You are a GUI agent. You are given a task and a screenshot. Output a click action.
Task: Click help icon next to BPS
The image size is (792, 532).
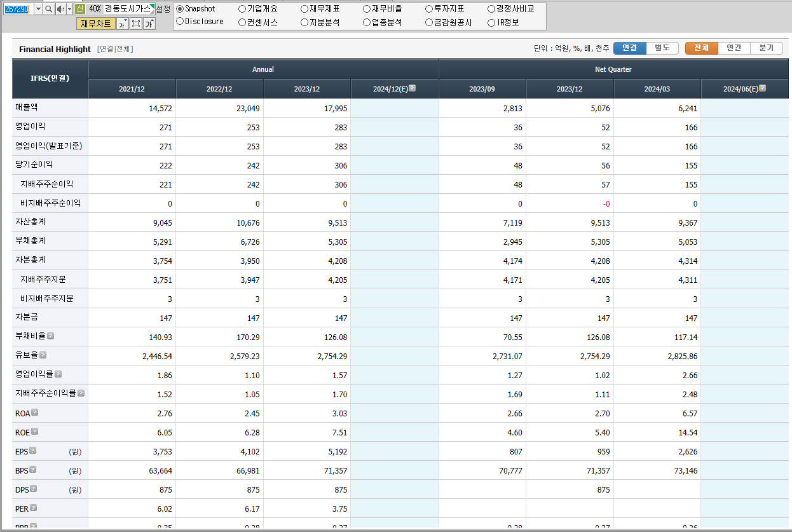pyautogui.click(x=33, y=470)
